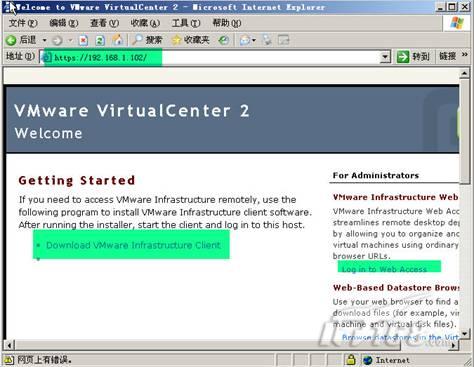Print the page with the printer icon
Image resolution: width=474 pixels, height=367 pixels.
pos(267,40)
